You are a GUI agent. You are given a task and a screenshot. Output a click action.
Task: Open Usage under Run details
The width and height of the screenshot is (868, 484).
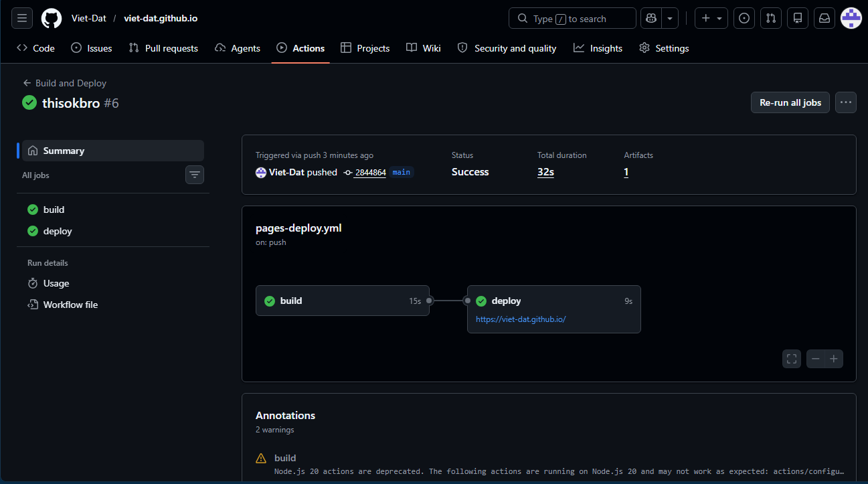click(113, 283)
